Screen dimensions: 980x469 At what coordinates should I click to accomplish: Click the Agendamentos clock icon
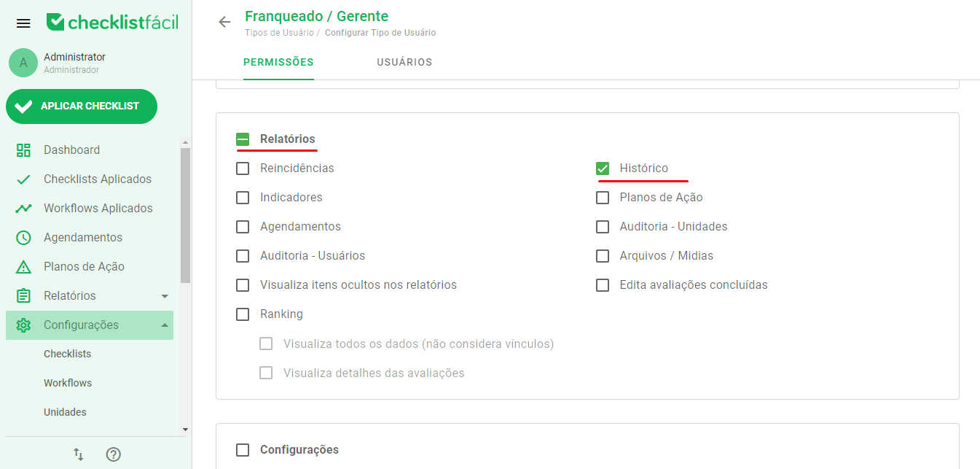pyautogui.click(x=23, y=237)
